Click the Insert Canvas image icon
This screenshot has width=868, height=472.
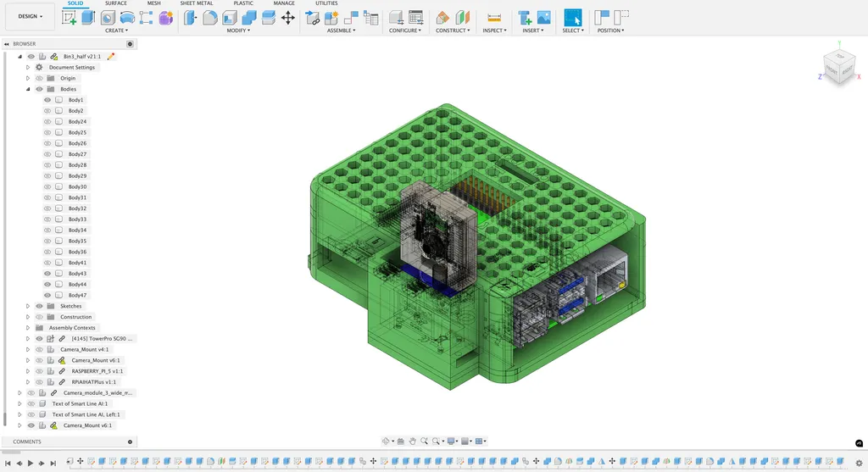(544, 18)
